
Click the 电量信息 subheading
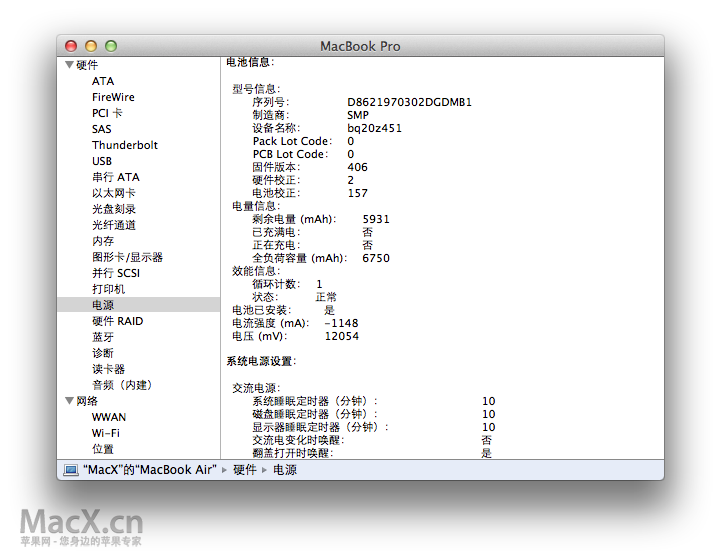click(256, 206)
